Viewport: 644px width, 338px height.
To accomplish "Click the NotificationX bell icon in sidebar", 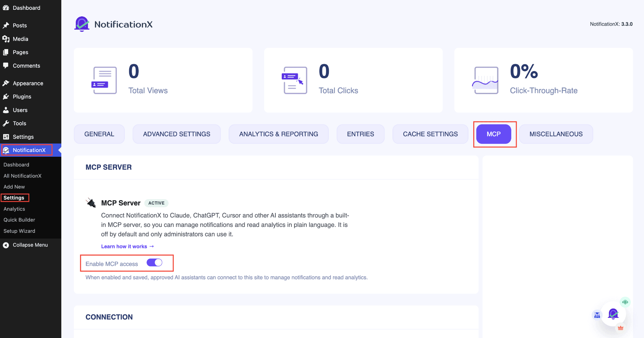I will tap(6, 150).
